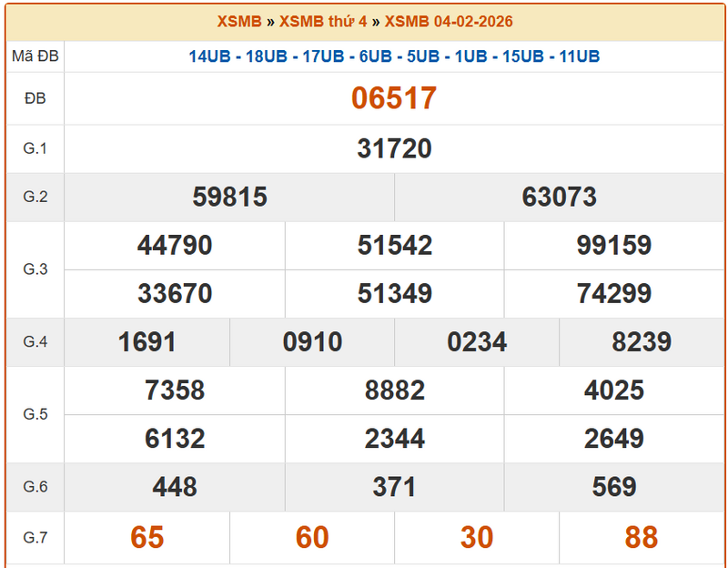Click the G.2 number 59815
Screen dimensions: 728x568
click(229, 198)
